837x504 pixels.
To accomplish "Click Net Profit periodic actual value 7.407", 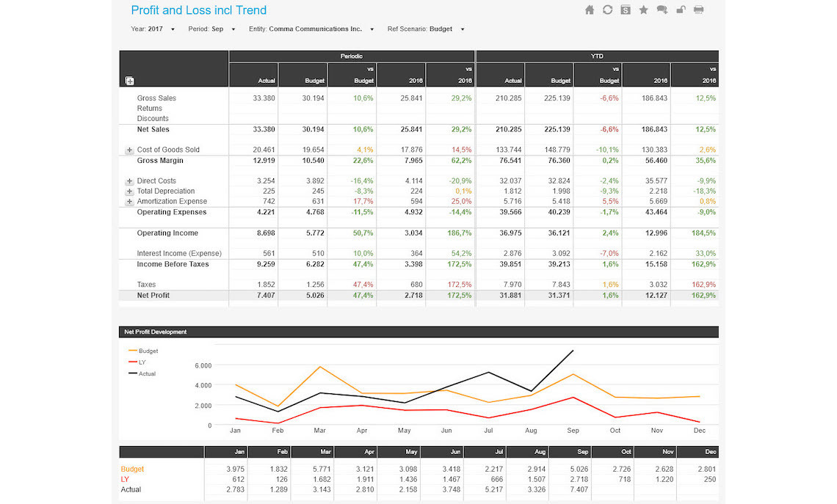I will tap(266, 295).
